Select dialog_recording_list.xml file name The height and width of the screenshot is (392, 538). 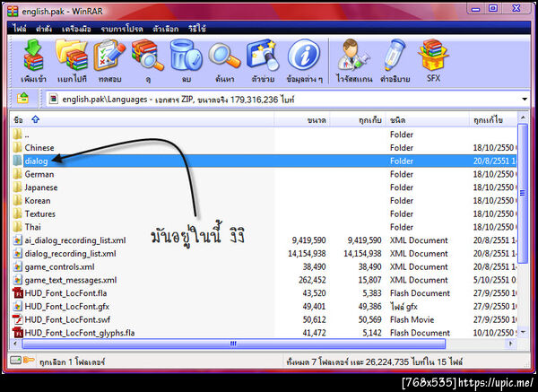coord(70,253)
